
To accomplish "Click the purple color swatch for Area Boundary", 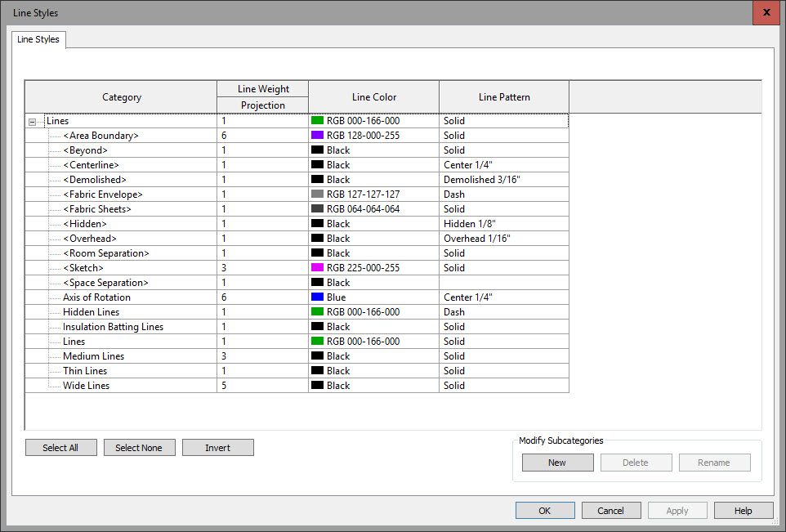I will coord(317,136).
